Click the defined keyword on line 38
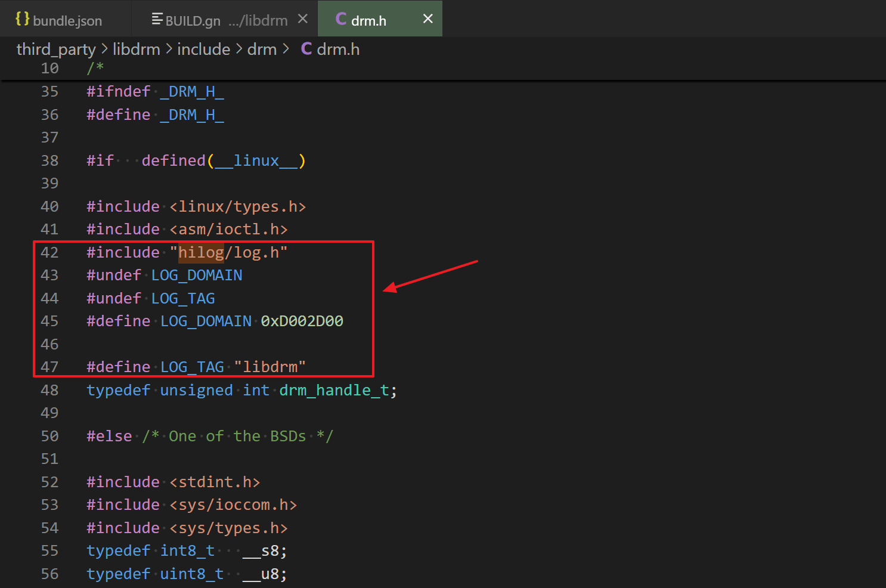 click(174, 161)
